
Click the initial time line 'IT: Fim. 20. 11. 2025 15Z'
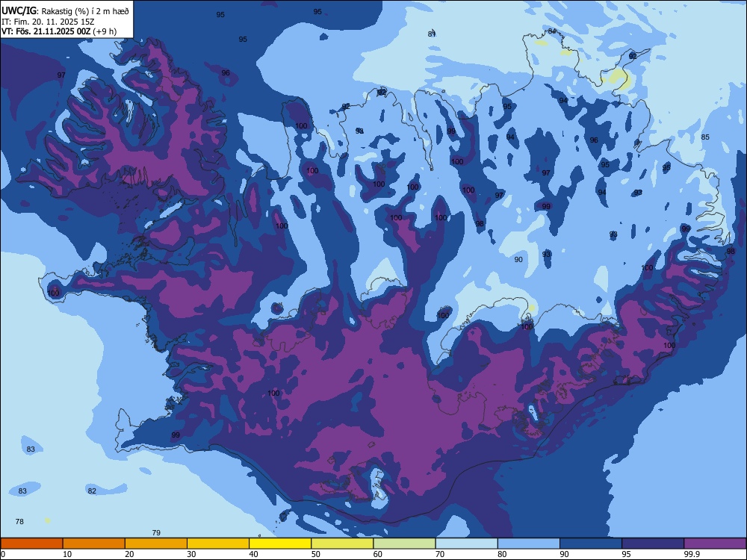(x=48, y=22)
